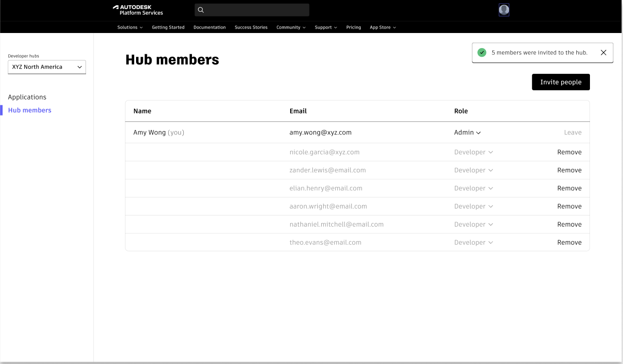The height and width of the screenshot is (364, 623).
Task: Remove nathaniel.mitchell@email.com from the hub
Action: tap(569, 225)
